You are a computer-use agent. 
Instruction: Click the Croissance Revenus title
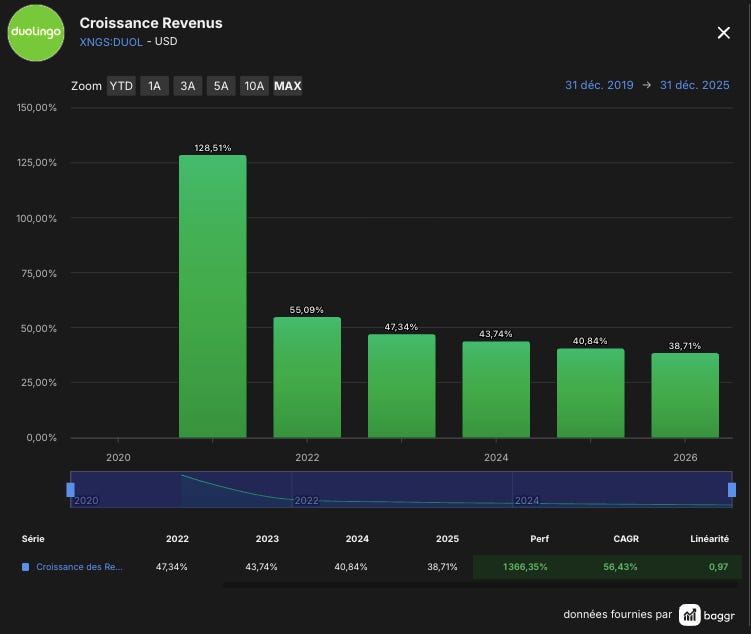pyautogui.click(x=151, y=23)
